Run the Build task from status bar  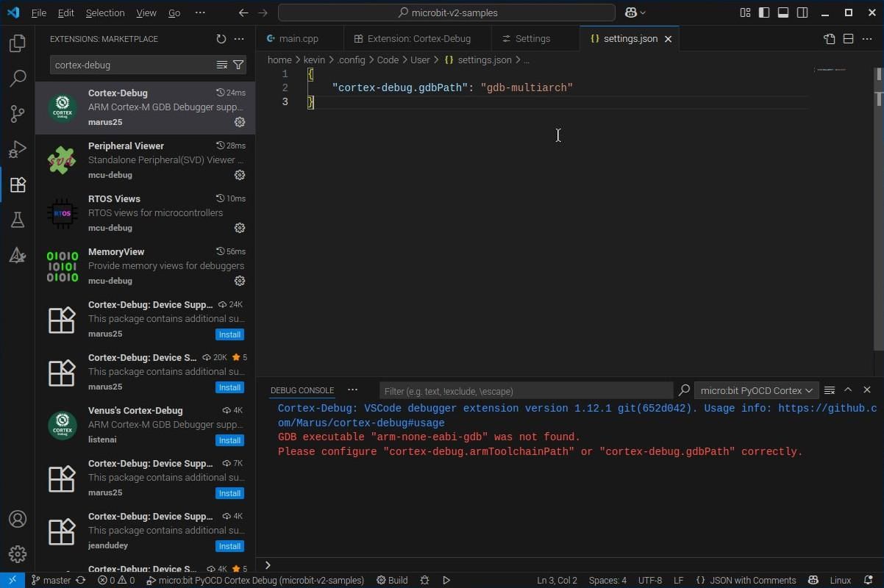click(392, 580)
